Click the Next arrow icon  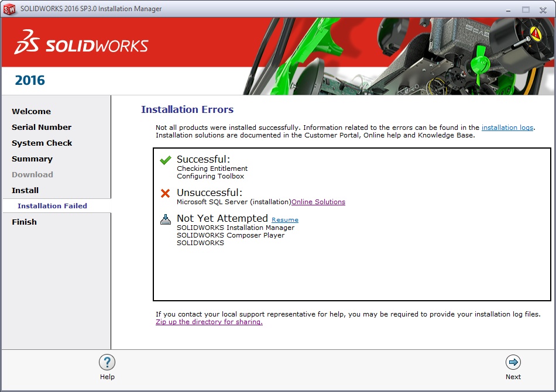point(513,362)
